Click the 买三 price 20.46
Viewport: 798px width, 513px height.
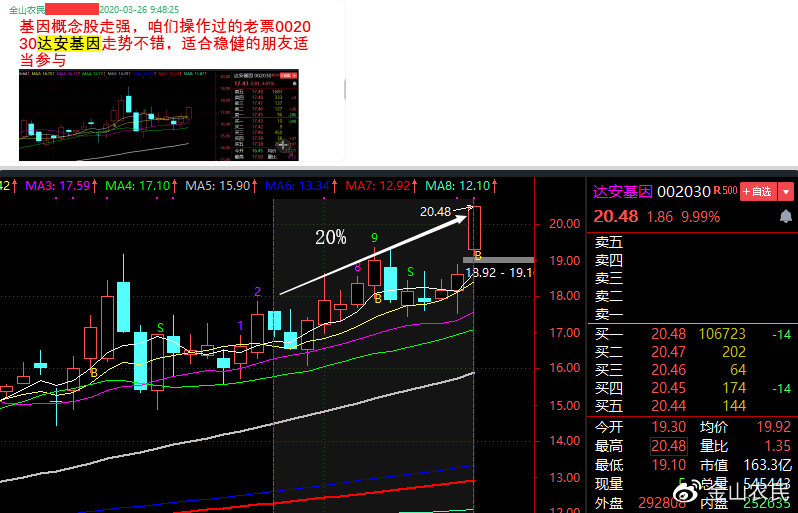(x=669, y=369)
